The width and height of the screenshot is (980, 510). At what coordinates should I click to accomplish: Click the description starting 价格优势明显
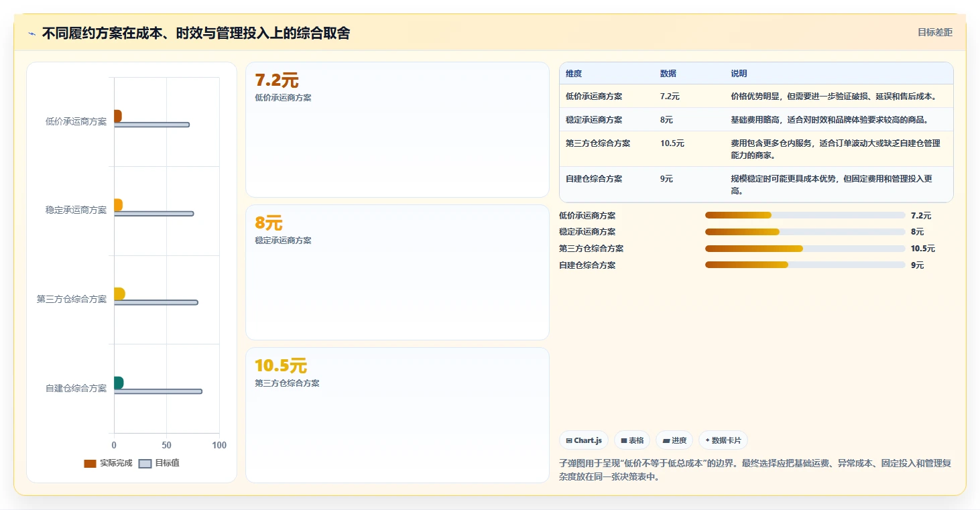833,97
